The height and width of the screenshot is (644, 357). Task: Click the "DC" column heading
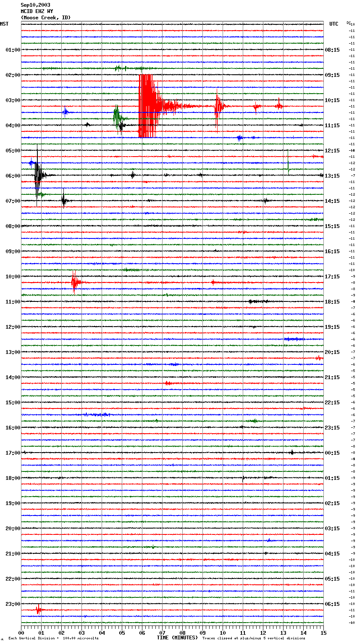[x=349, y=23]
